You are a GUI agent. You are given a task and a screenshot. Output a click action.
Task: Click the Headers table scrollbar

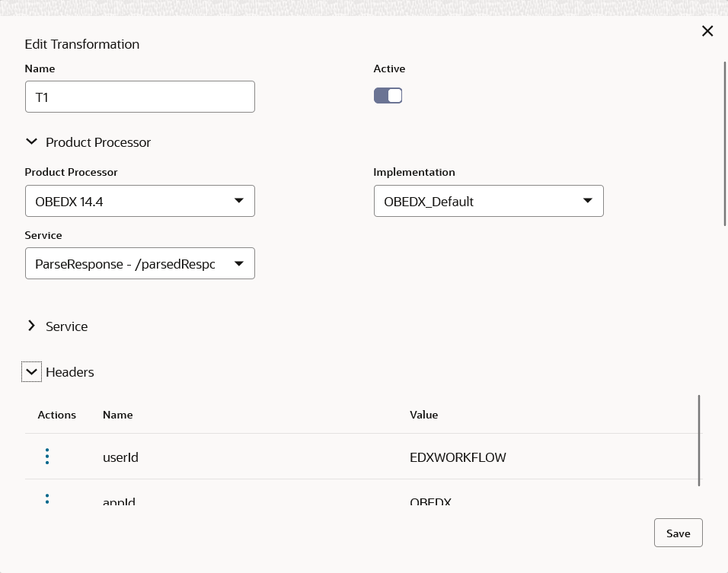click(698, 440)
